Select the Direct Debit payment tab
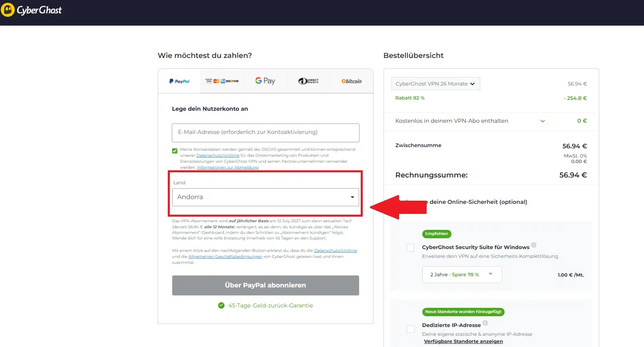 coord(308,81)
